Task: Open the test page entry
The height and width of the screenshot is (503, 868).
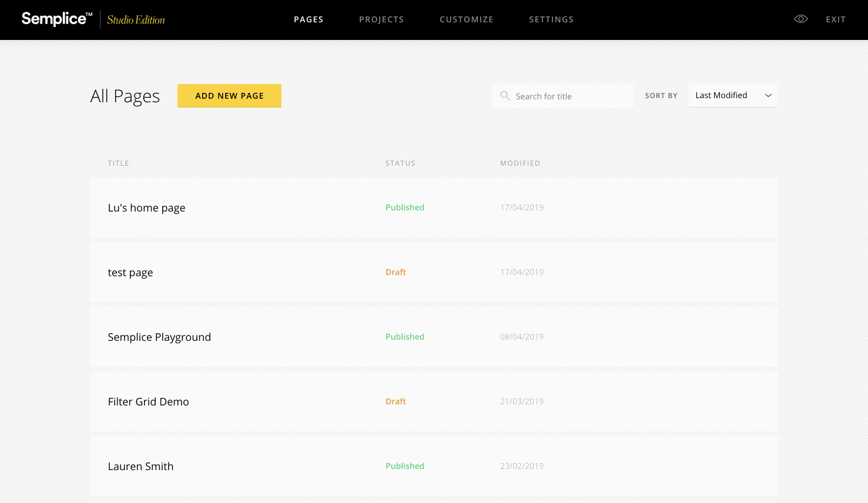Action: [x=130, y=273]
